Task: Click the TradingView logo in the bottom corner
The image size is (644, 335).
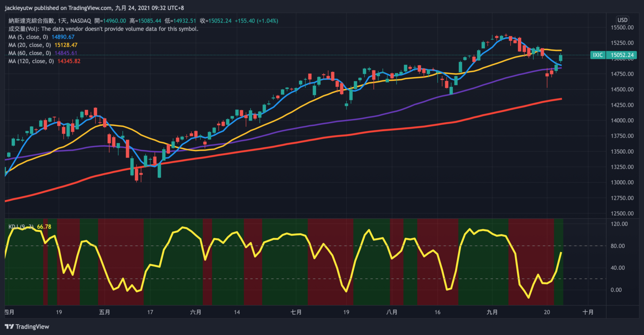Action: click(x=27, y=327)
